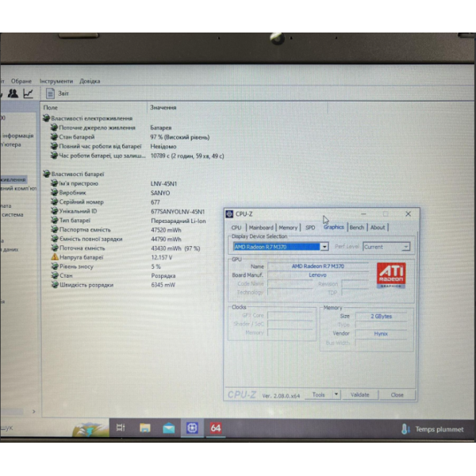Click the GPU Name field AMD Radeon R7 M370
This screenshot has height=476, width=476.
(318, 267)
